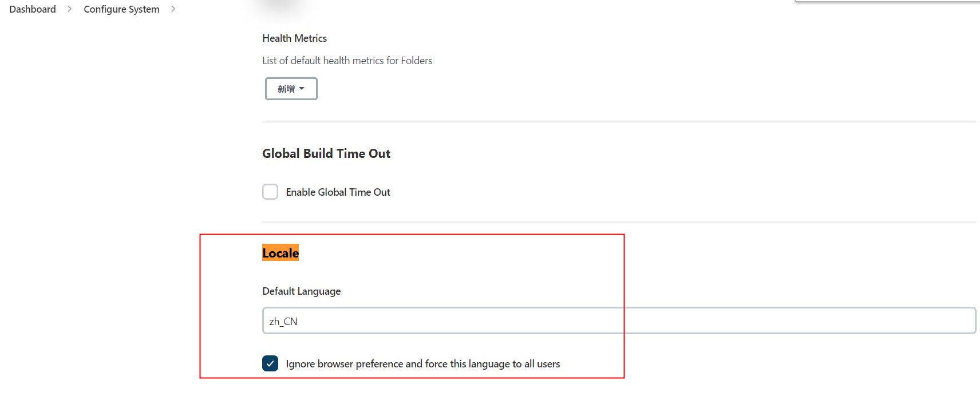Click the Global Build Time Out heading
The width and height of the screenshot is (980, 396).
(326, 153)
